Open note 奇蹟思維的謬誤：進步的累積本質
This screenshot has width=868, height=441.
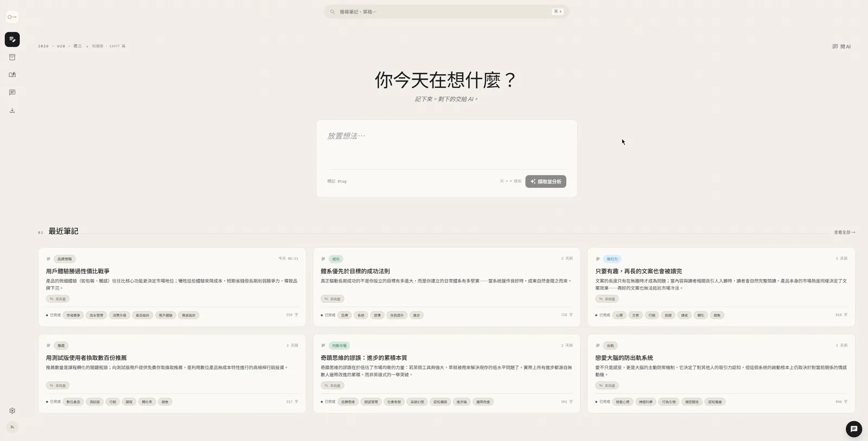click(363, 358)
